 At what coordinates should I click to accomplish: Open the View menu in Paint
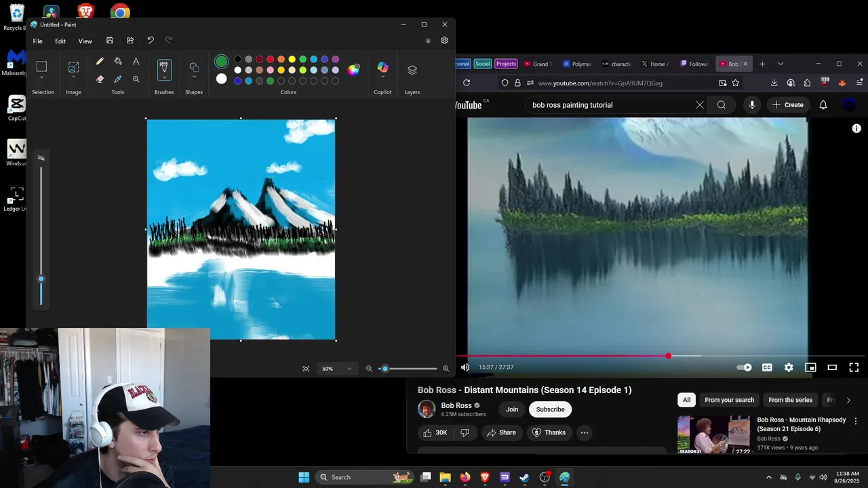85,41
